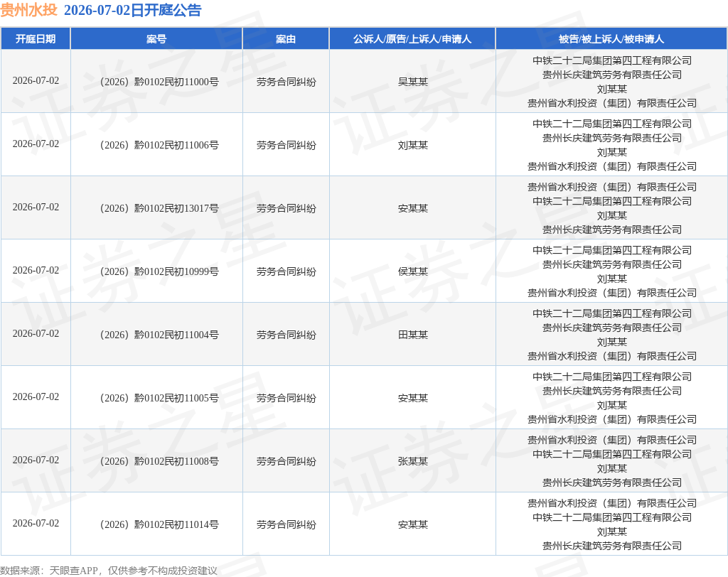Click the 案由 column header
Viewport: 728px width, 577px height.
[286, 39]
